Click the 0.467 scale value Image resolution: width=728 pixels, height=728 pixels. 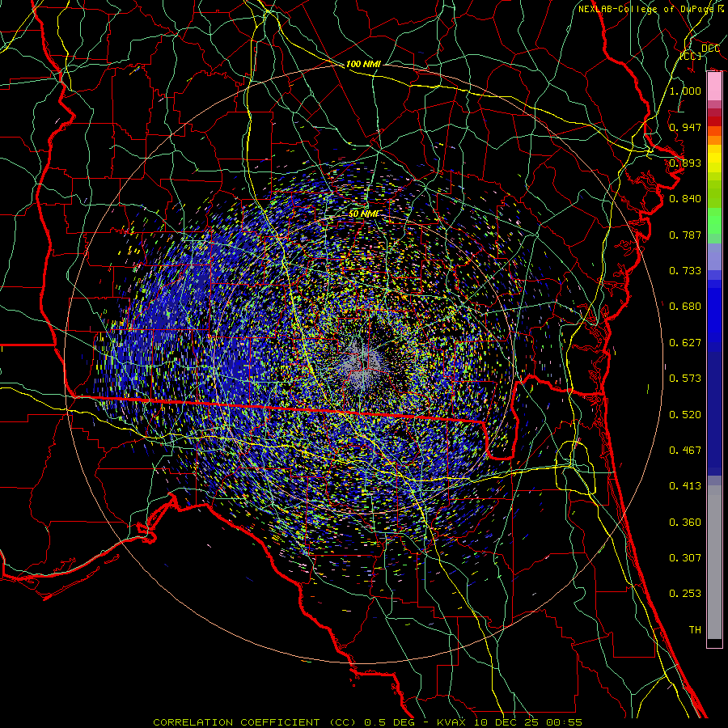(685, 451)
